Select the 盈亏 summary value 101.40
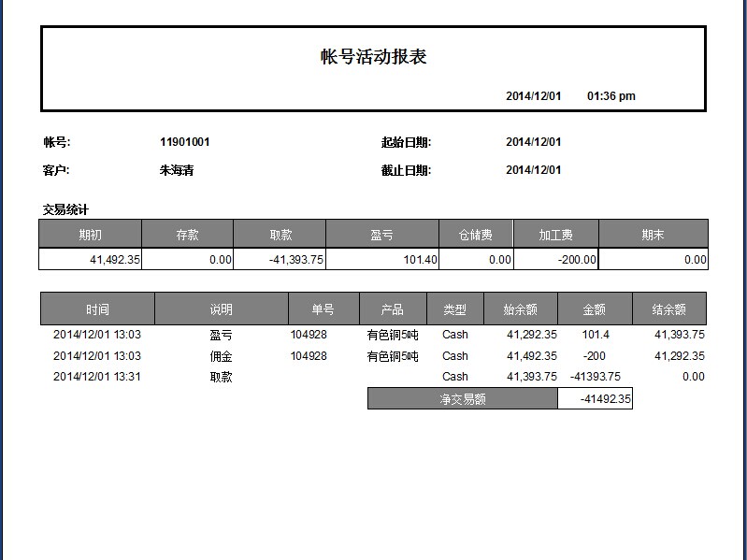The height and width of the screenshot is (560, 747). click(x=420, y=260)
